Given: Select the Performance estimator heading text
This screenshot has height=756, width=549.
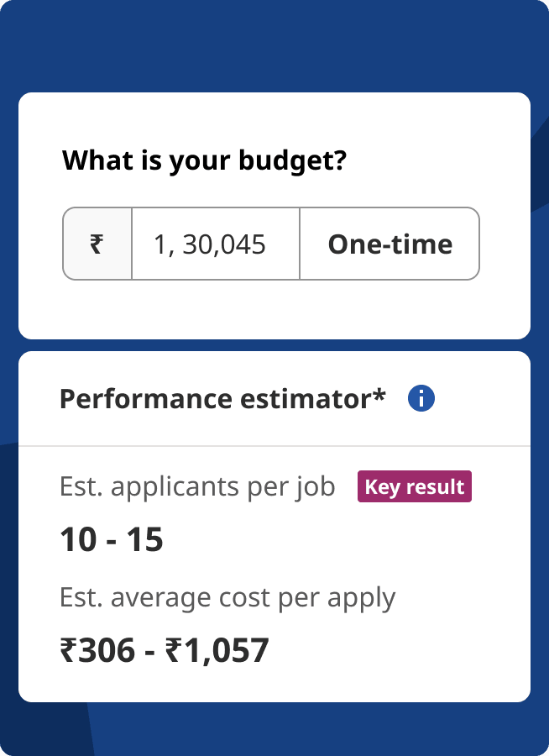Looking at the screenshot, I should click(222, 399).
